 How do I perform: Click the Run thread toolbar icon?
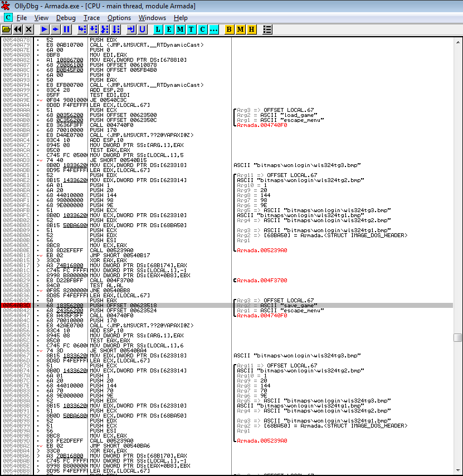pyautogui.click(x=55, y=30)
